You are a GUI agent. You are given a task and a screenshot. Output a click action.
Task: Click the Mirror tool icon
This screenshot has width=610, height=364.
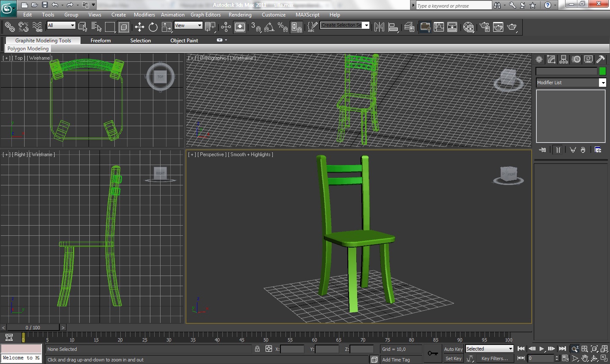pyautogui.click(x=379, y=27)
